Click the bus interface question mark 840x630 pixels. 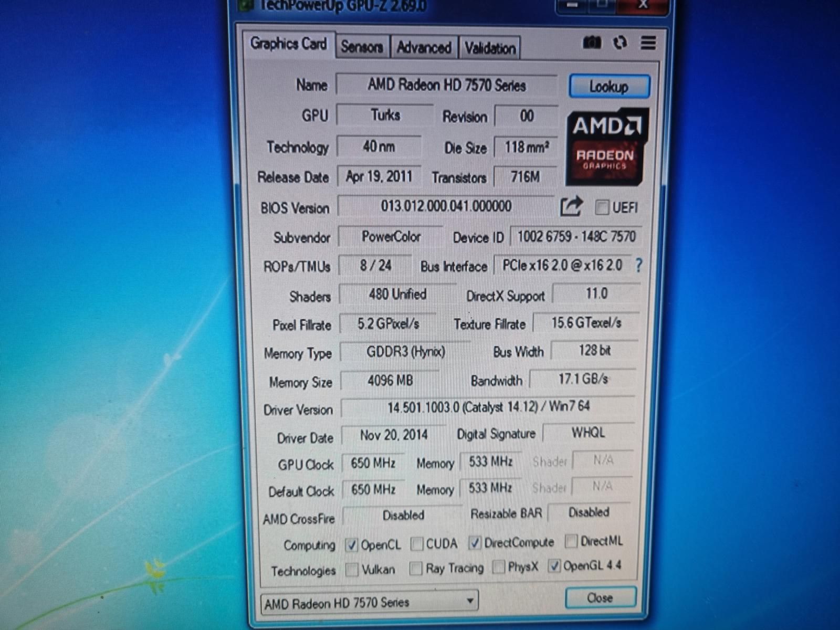638,265
